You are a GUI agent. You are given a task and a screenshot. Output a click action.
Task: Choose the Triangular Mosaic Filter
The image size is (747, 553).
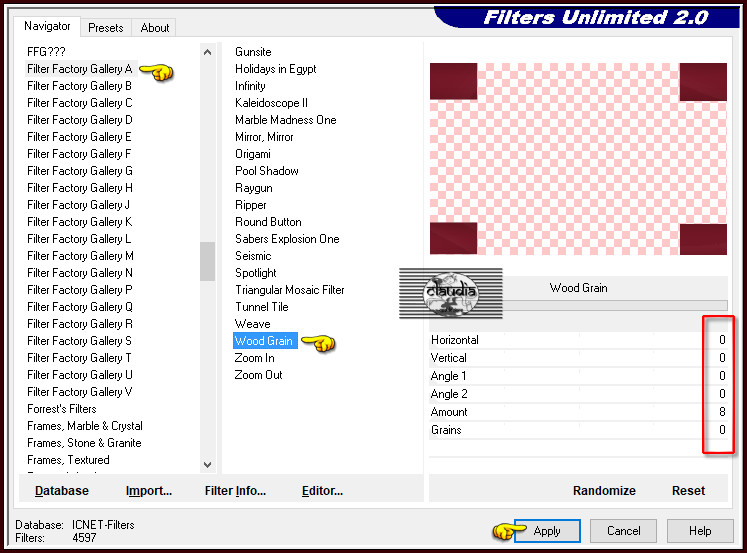pos(289,290)
